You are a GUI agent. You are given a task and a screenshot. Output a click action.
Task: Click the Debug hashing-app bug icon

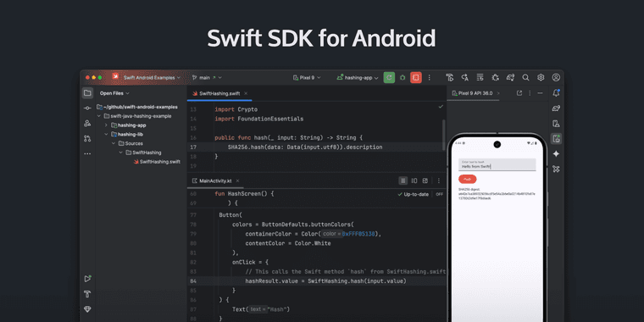click(x=402, y=77)
